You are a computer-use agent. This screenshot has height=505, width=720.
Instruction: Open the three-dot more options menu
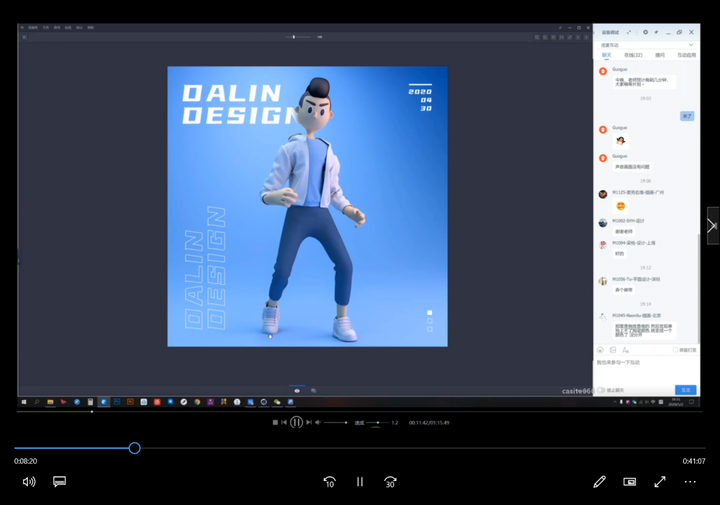(690, 482)
